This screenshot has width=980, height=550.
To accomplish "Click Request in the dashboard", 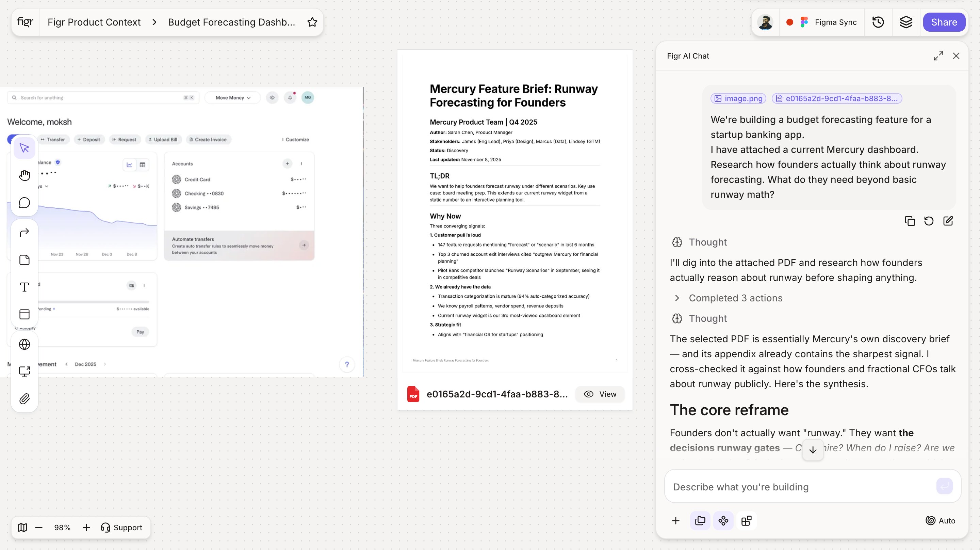I will pos(125,140).
